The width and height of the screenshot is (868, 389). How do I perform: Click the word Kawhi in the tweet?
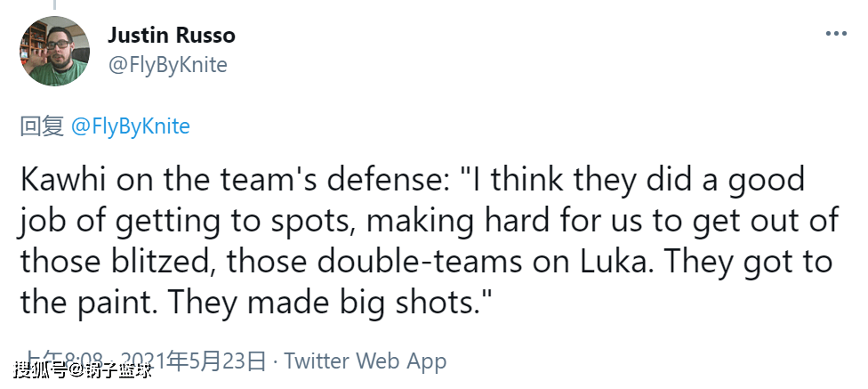pos(56,180)
